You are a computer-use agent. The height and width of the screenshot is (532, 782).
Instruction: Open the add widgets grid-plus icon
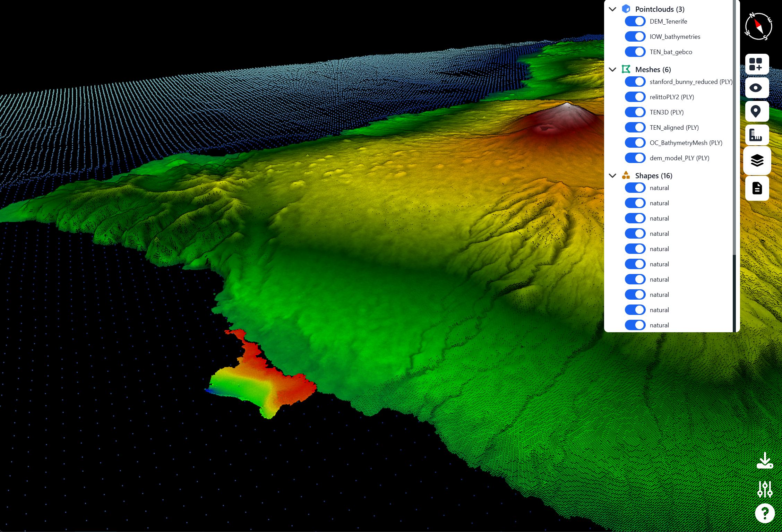757,64
